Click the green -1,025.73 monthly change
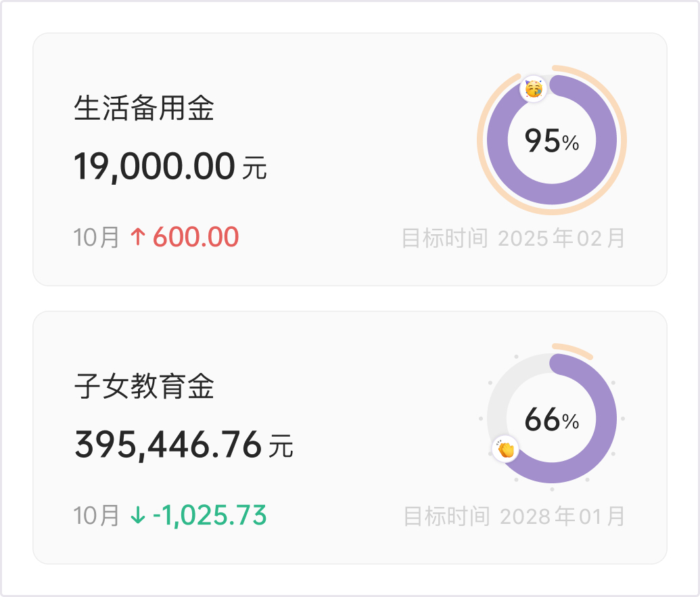This screenshot has width=700, height=597. pos(210,515)
